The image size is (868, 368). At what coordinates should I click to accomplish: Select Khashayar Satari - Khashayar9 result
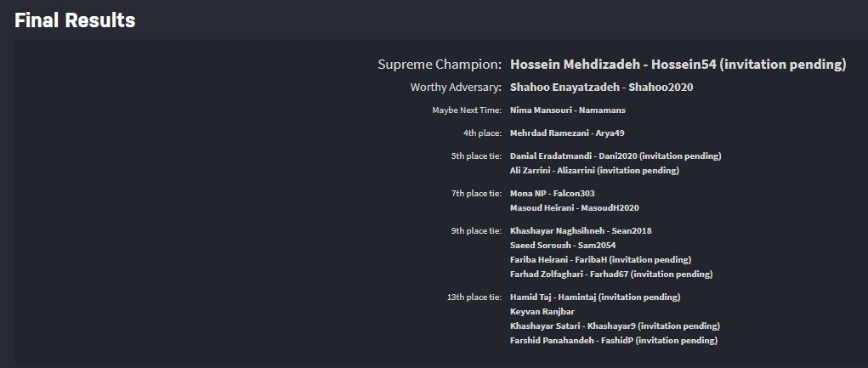[614, 326]
